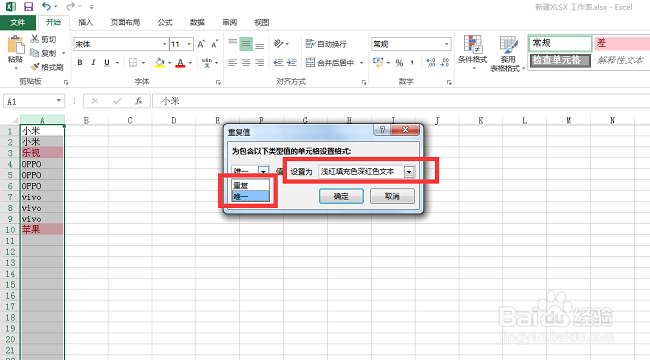Expand merge and center options arrow

pyautogui.click(x=361, y=63)
